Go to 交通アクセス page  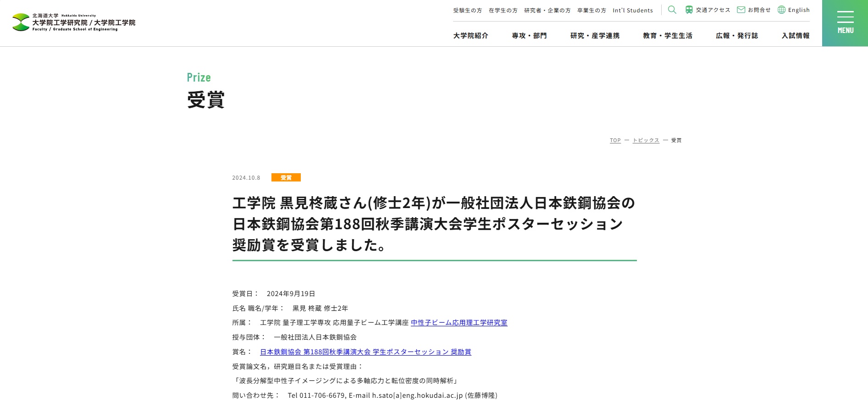pyautogui.click(x=713, y=10)
